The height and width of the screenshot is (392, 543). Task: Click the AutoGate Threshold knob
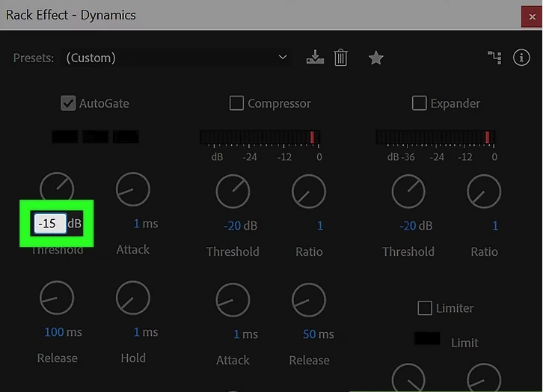[x=57, y=190]
